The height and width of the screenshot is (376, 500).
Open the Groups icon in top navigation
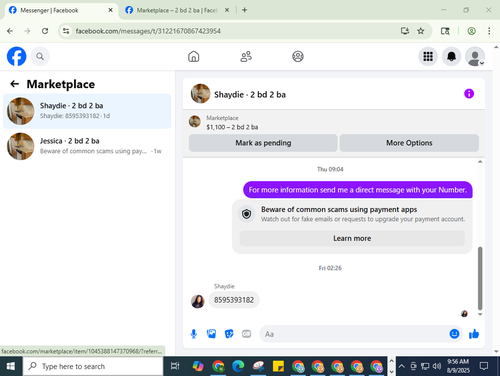point(298,56)
